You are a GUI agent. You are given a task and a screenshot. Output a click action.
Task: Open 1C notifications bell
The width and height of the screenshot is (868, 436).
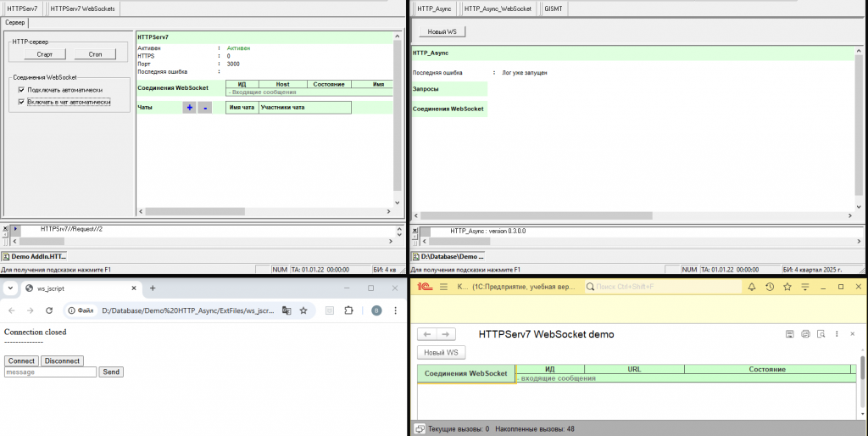752,287
